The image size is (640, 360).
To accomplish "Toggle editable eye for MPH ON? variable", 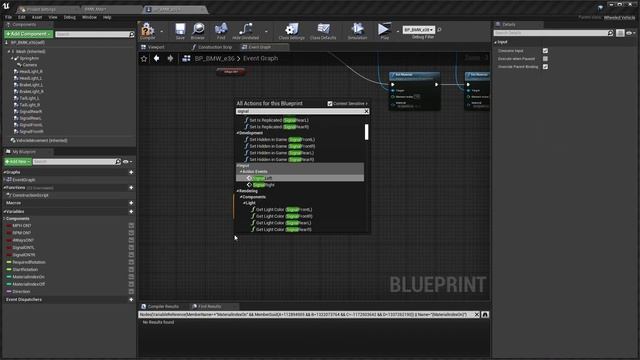I will (131, 225).
